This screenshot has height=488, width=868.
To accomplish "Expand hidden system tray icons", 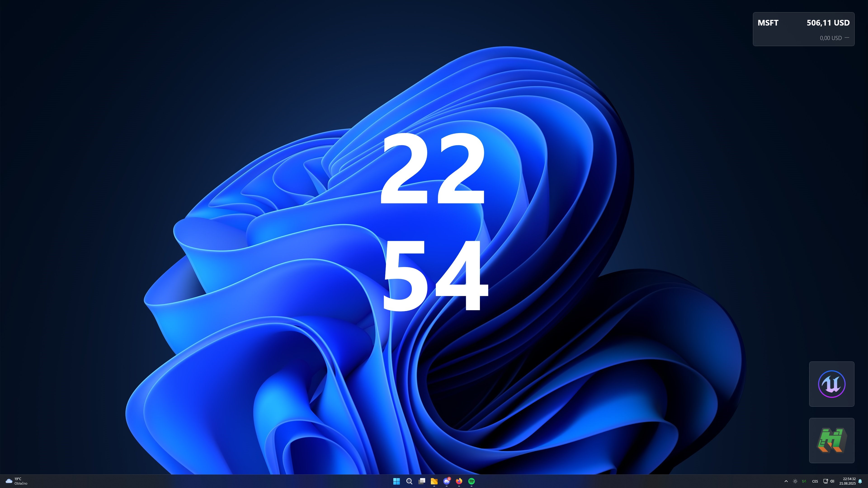I will [x=786, y=482].
